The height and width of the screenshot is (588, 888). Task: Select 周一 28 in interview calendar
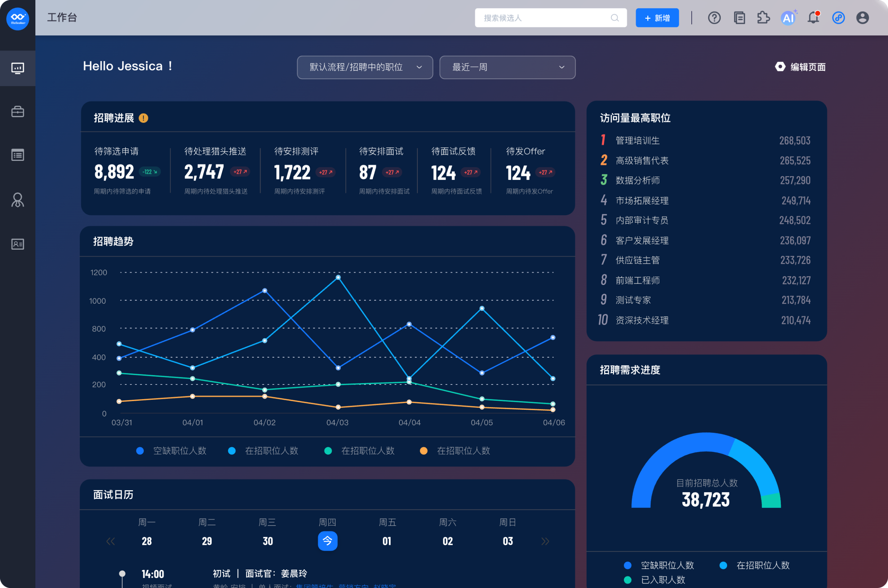(x=147, y=541)
